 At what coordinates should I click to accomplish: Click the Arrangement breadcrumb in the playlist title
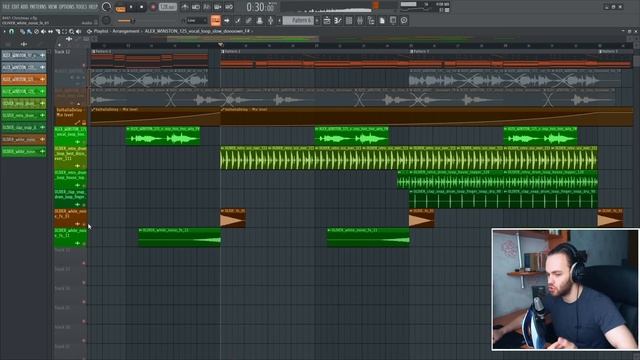pyautogui.click(x=126, y=31)
